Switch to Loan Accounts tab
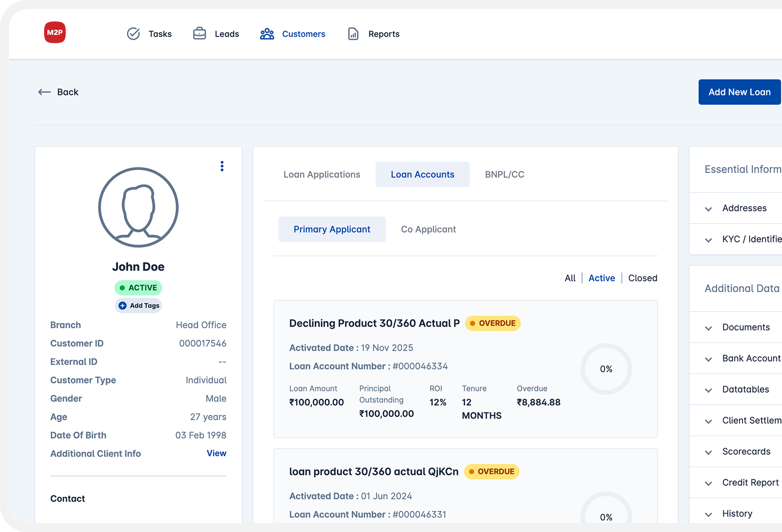 [423, 175]
